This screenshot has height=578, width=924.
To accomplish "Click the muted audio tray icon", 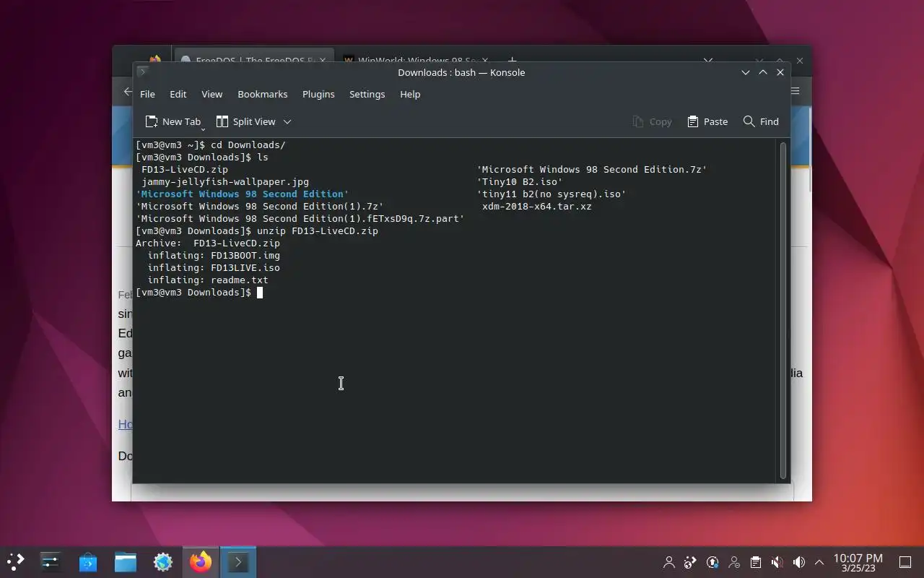I will click(777, 562).
